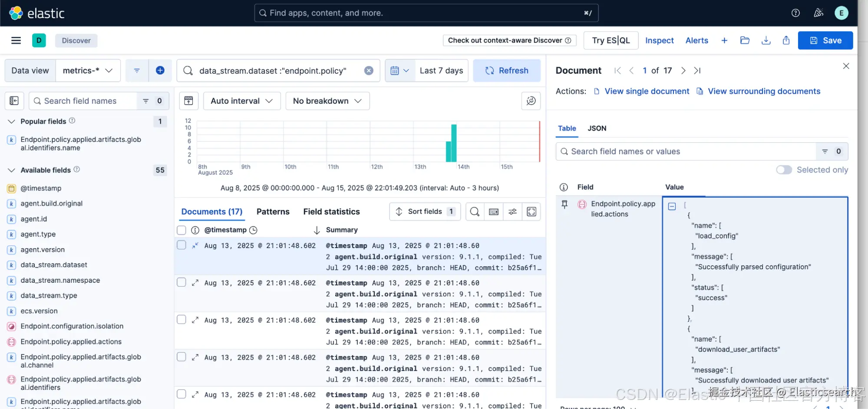The height and width of the screenshot is (409, 868).
Task: Check the third document row checkbox
Action: [x=182, y=320]
